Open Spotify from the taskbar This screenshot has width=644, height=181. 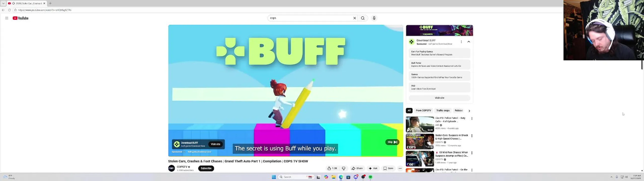pyautogui.click(x=371, y=177)
